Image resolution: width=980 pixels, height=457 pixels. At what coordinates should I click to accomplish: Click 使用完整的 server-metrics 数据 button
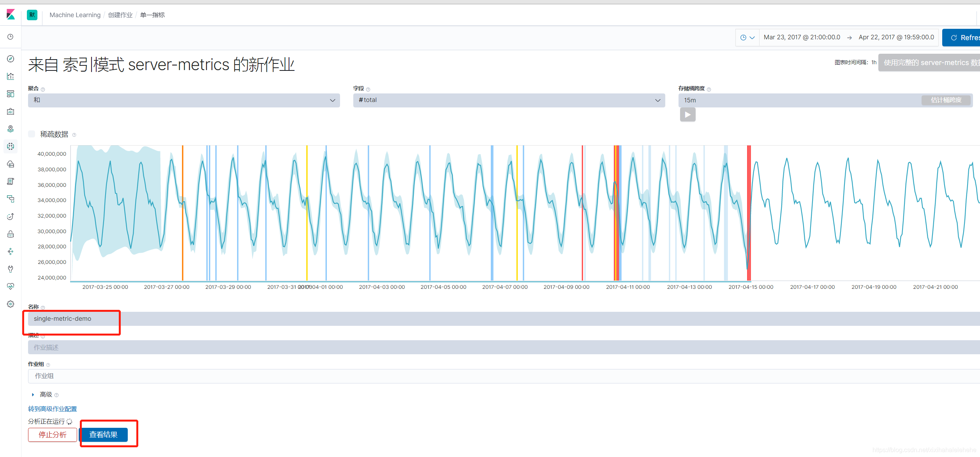[x=929, y=62]
